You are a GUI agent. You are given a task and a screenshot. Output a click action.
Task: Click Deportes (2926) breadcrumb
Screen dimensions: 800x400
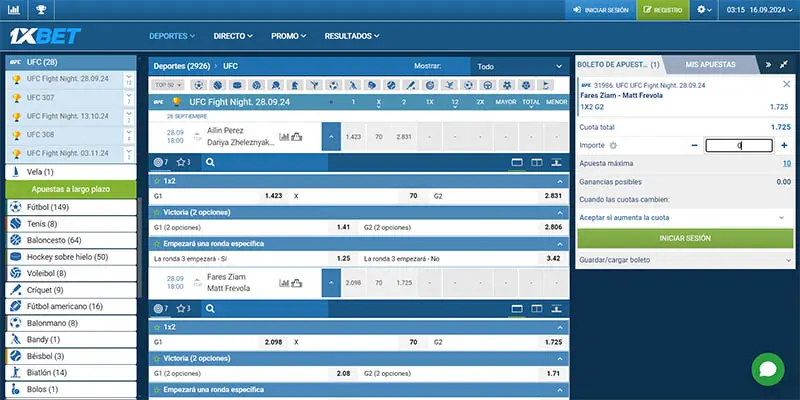point(182,66)
